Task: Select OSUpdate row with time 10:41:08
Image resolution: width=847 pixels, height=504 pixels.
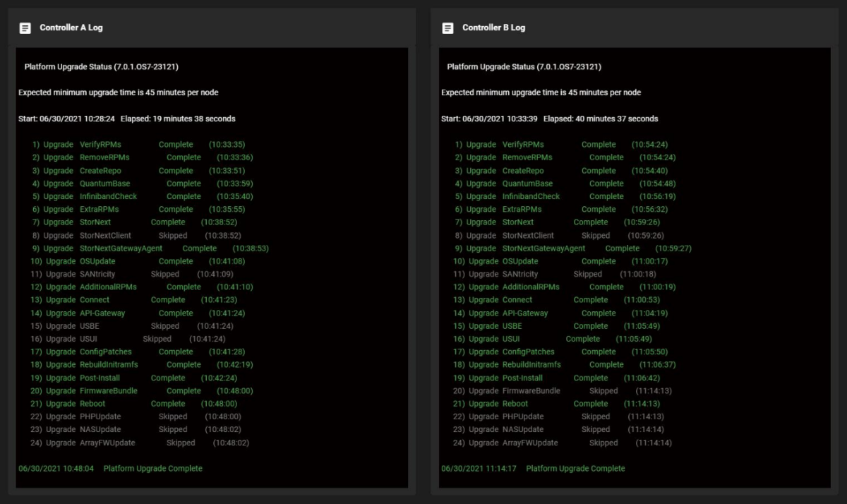Action: [137, 261]
